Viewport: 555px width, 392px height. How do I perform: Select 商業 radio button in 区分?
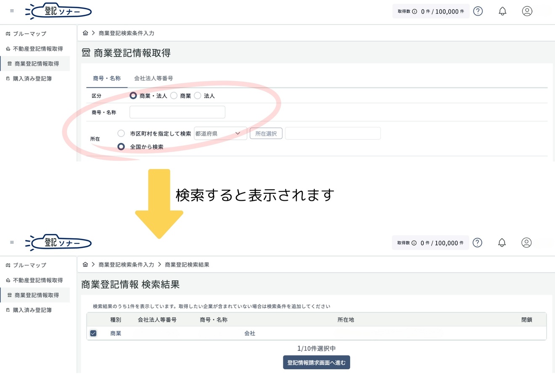(174, 95)
